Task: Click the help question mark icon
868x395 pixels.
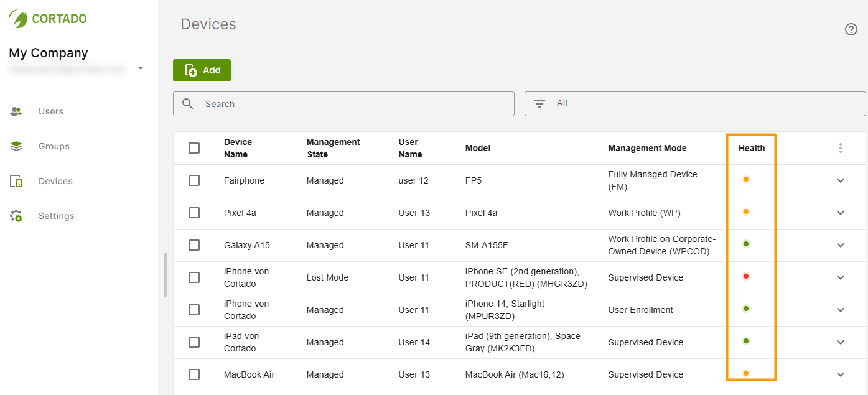Action: point(851,29)
